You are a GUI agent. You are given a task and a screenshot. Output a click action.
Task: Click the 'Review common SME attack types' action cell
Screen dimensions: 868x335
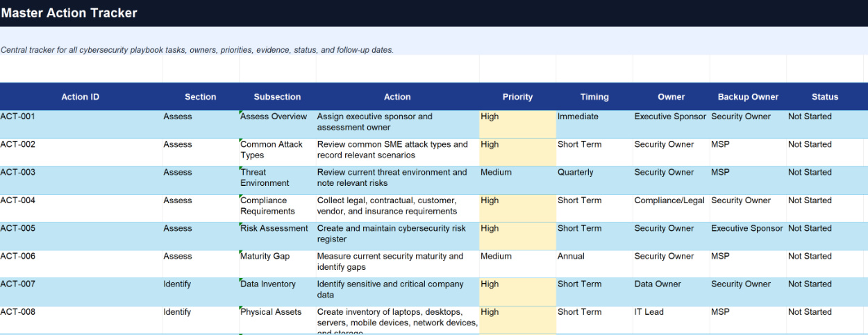point(397,153)
